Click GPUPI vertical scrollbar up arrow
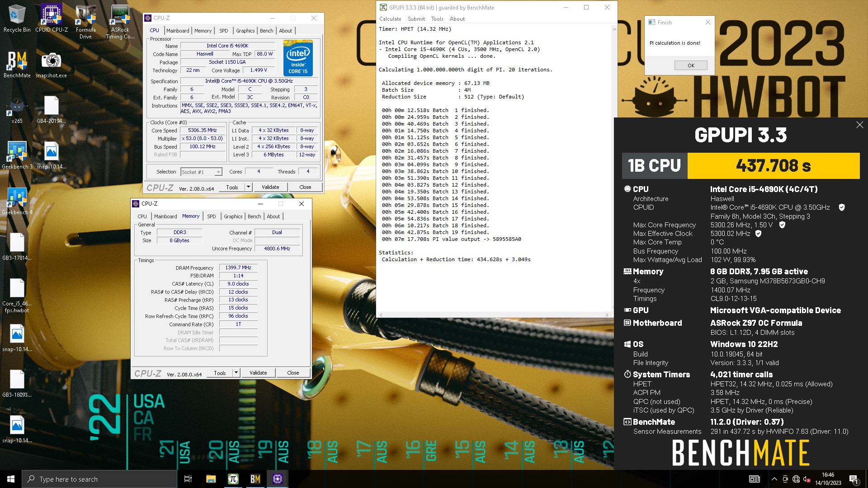Viewport: 868px width, 488px height. coord(614,29)
